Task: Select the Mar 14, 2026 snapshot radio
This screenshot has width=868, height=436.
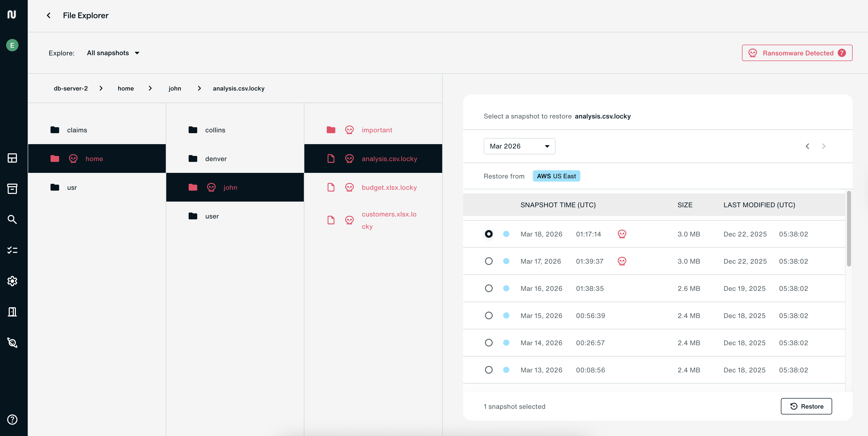Action: click(489, 343)
